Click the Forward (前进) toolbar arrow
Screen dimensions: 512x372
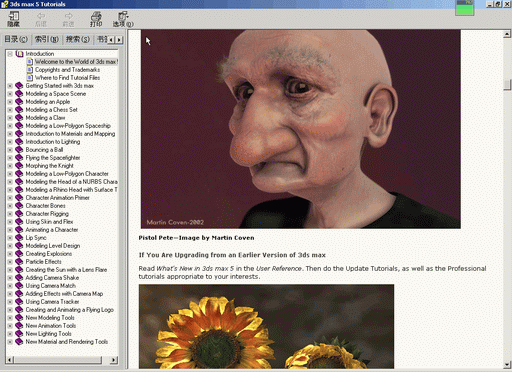pos(68,19)
